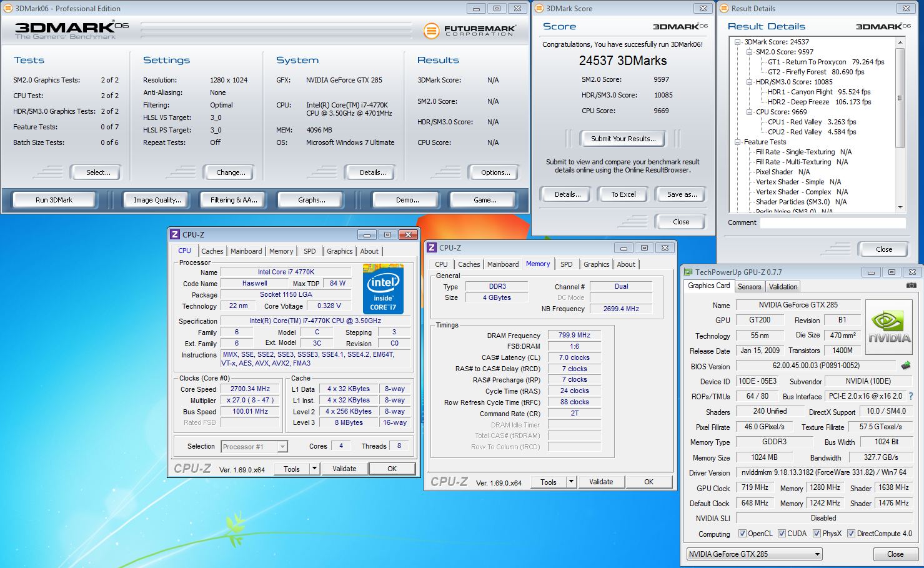Click 3DMark Score window title icon
The height and width of the screenshot is (568, 924).
point(540,9)
